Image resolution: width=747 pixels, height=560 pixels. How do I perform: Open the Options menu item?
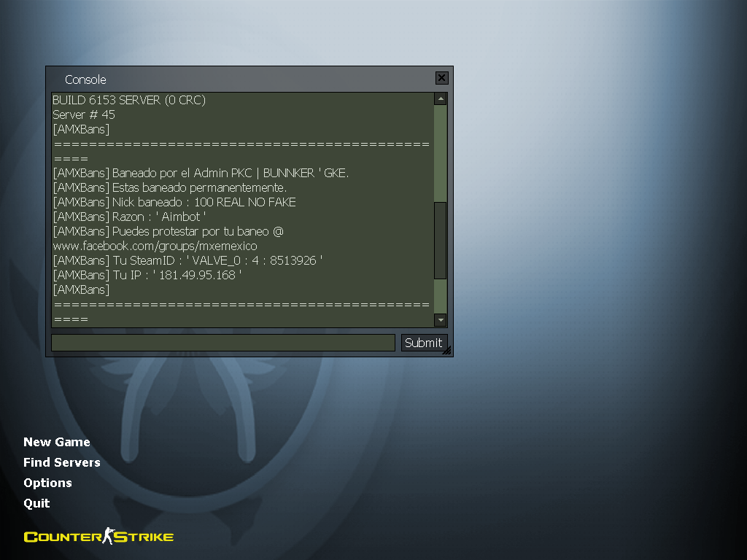(47, 483)
